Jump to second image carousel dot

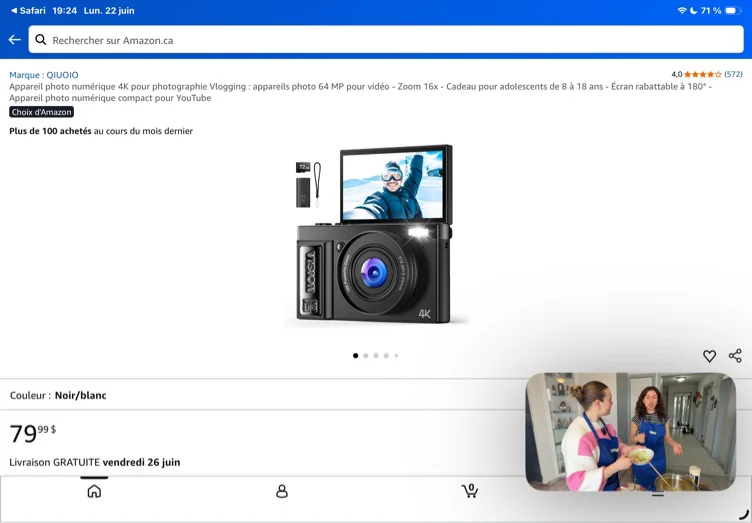(365, 356)
